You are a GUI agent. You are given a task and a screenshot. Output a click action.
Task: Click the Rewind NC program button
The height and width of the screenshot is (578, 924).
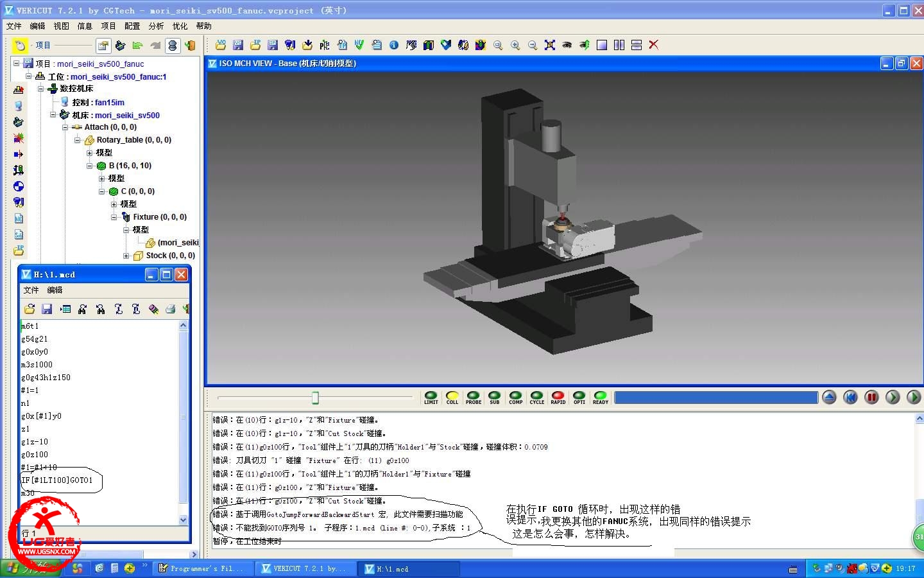click(x=850, y=398)
